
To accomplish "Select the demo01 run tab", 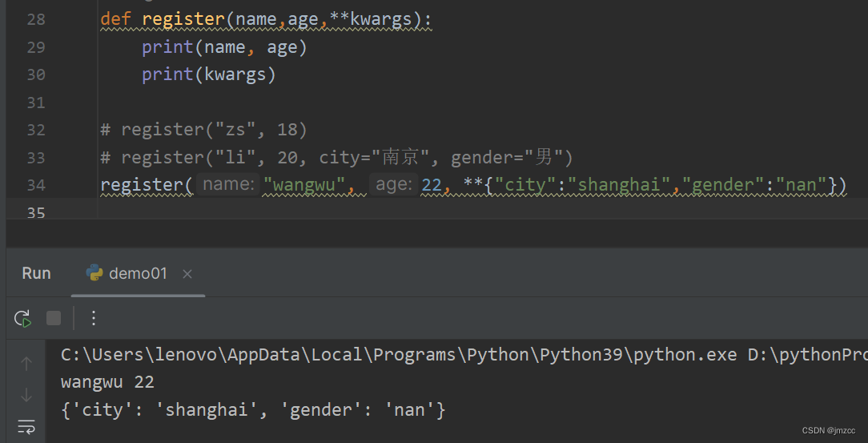I will click(139, 273).
